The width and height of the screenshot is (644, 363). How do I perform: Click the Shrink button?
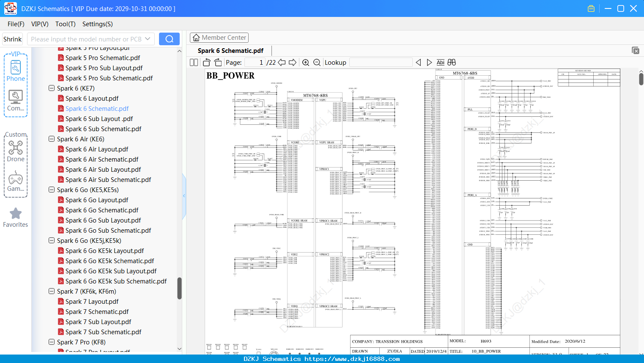tap(13, 39)
